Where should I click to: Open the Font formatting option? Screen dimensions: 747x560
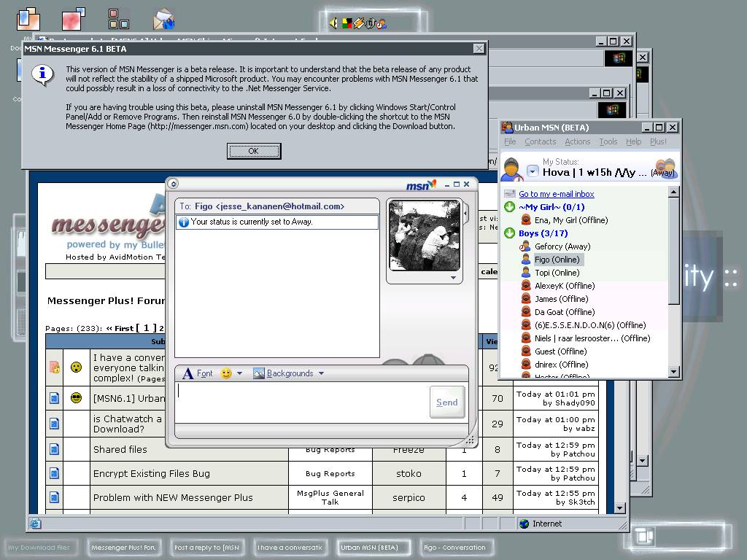(197, 373)
